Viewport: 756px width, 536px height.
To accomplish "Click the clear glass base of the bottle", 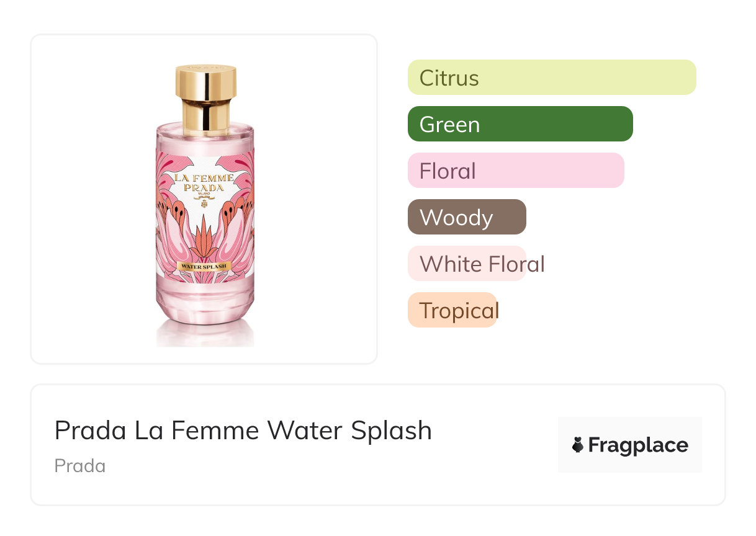I will (205, 308).
